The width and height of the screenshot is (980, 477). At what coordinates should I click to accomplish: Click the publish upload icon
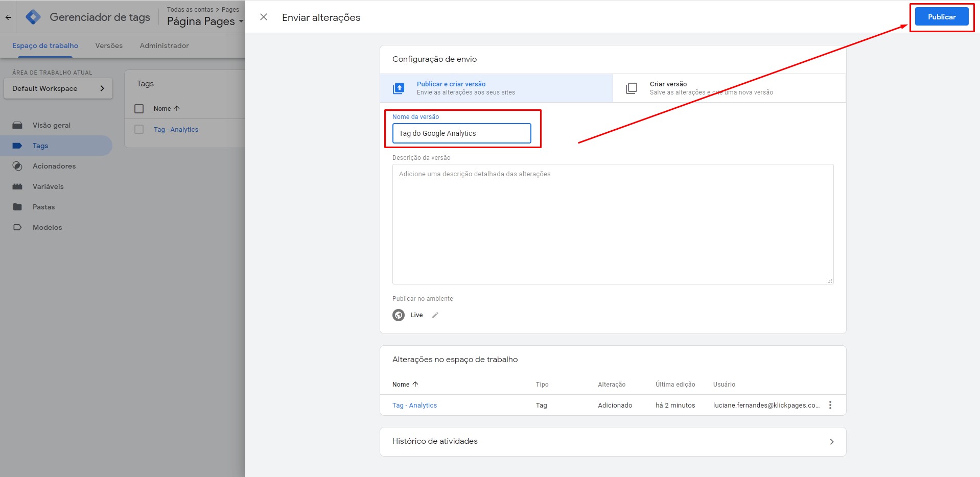[399, 88]
